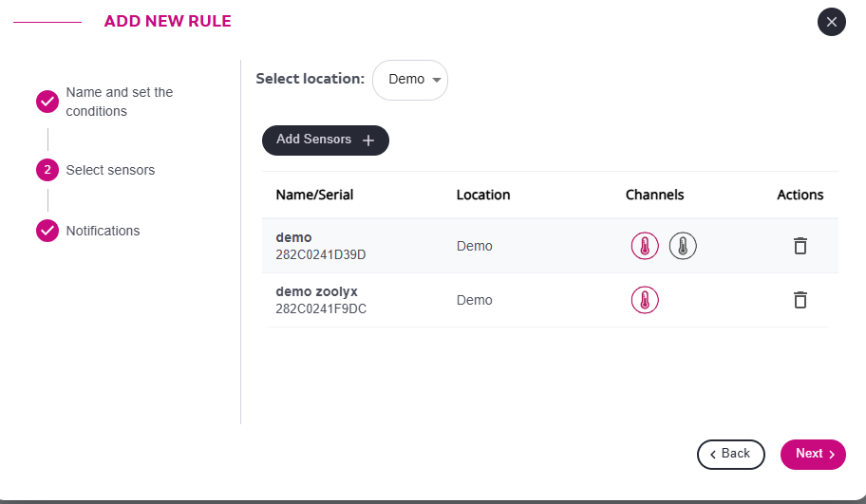Viewport: 866px width, 504px height.
Task: Delete the demo zoolyx sensor row
Action: tap(800, 300)
